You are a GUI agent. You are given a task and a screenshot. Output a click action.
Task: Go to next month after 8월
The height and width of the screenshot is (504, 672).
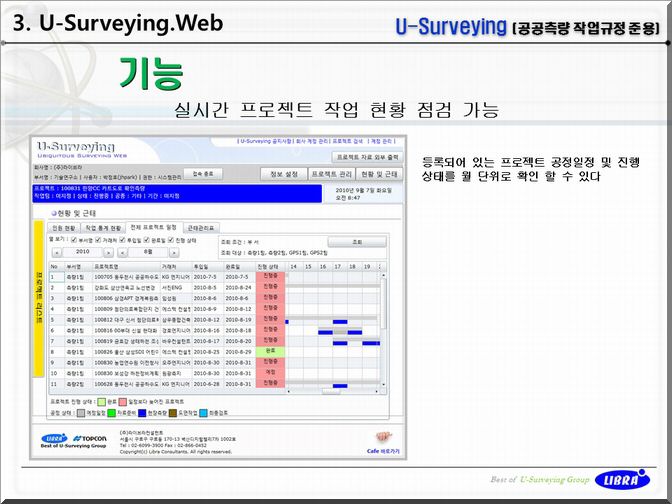click(174, 252)
